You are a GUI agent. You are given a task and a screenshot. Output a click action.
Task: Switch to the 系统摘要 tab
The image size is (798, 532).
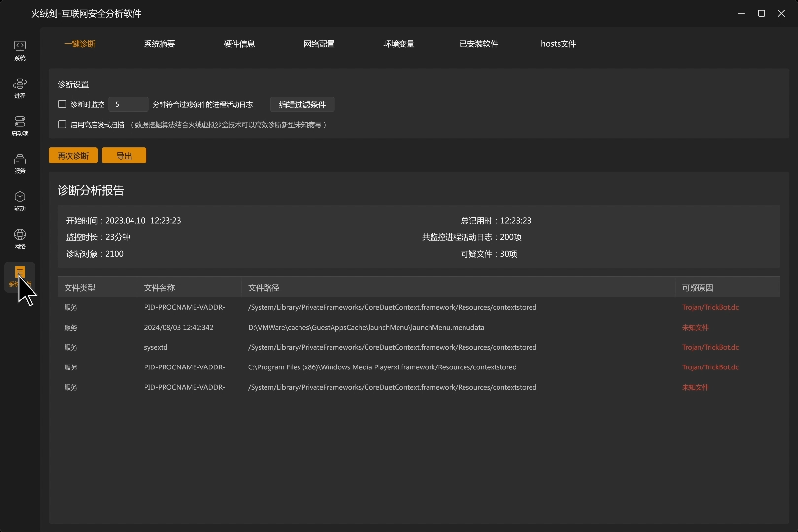click(x=159, y=44)
